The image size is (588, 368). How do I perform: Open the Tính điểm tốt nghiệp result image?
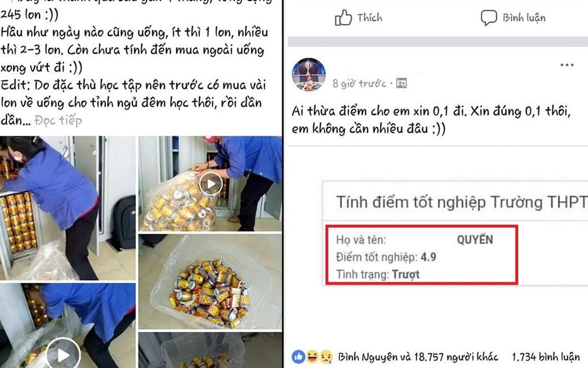click(455, 233)
